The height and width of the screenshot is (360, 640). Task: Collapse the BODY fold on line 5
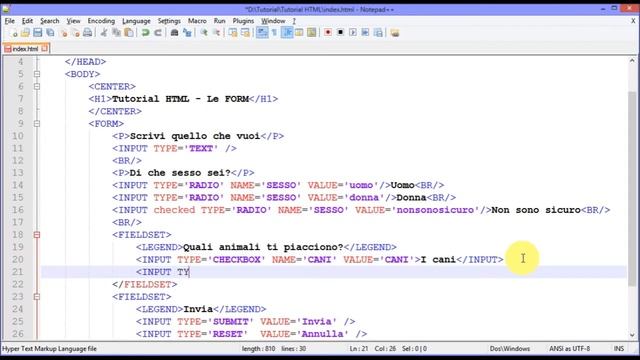(37, 74)
